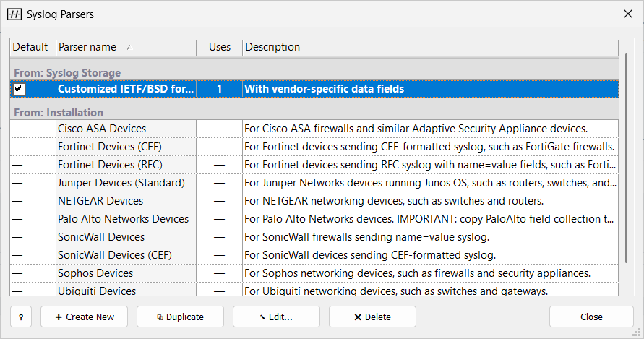The height and width of the screenshot is (339, 644).
Task: Click the Uses count 1 cell
Action: [x=219, y=89]
